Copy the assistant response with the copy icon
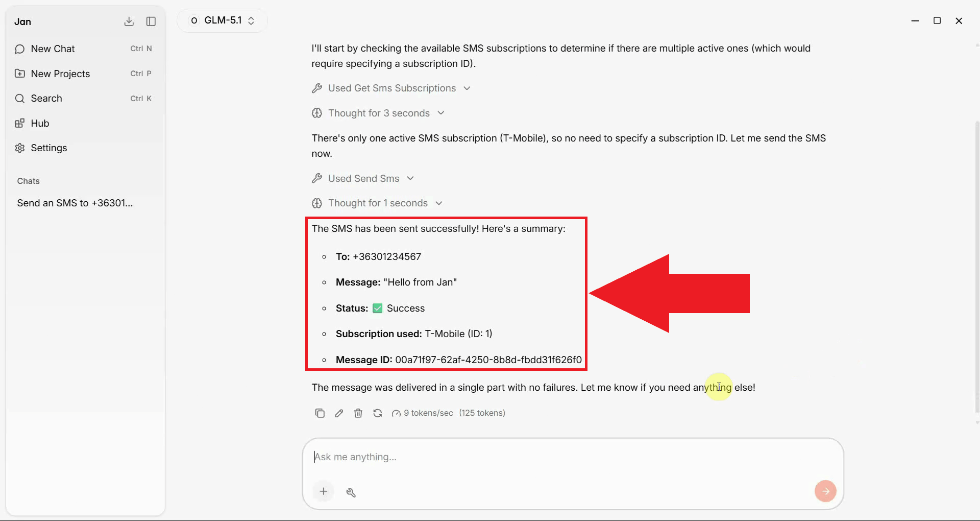Screen dimensions: 980x521 [x=320, y=413]
